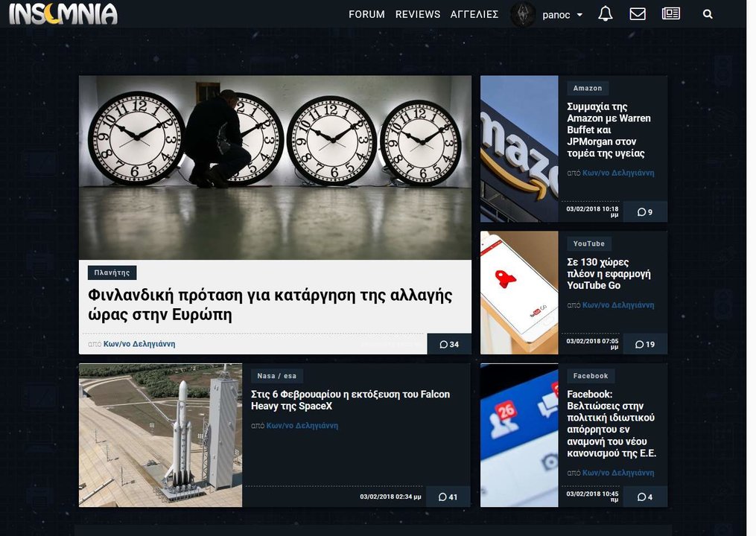
Task: Open the Amazon Warren Buffet headline
Action: [609, 130]
